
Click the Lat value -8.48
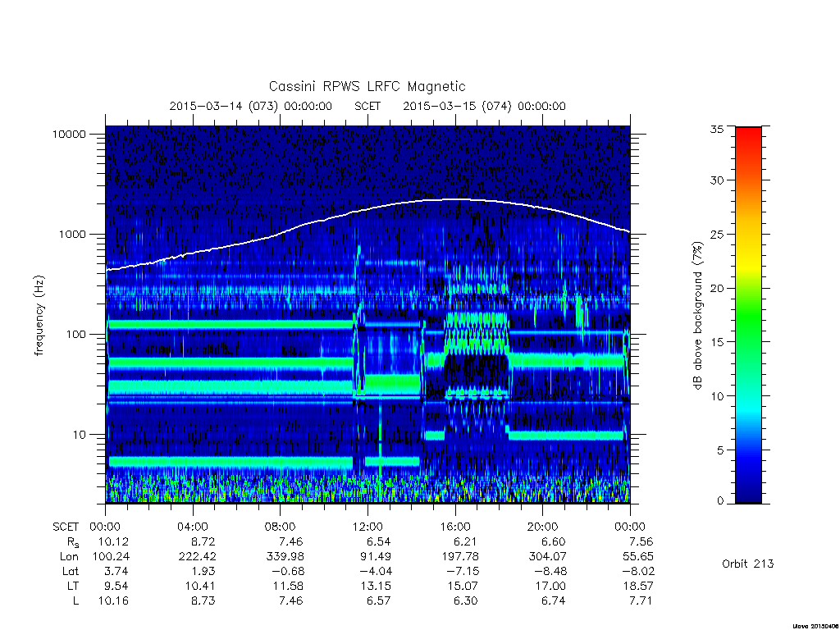click(550, 572)
